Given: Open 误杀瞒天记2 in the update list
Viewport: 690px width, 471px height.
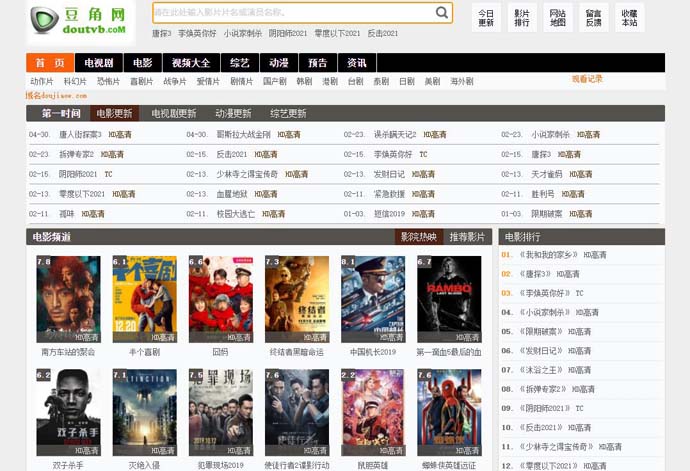Looking at the screenshot, I should click(395, 135).
